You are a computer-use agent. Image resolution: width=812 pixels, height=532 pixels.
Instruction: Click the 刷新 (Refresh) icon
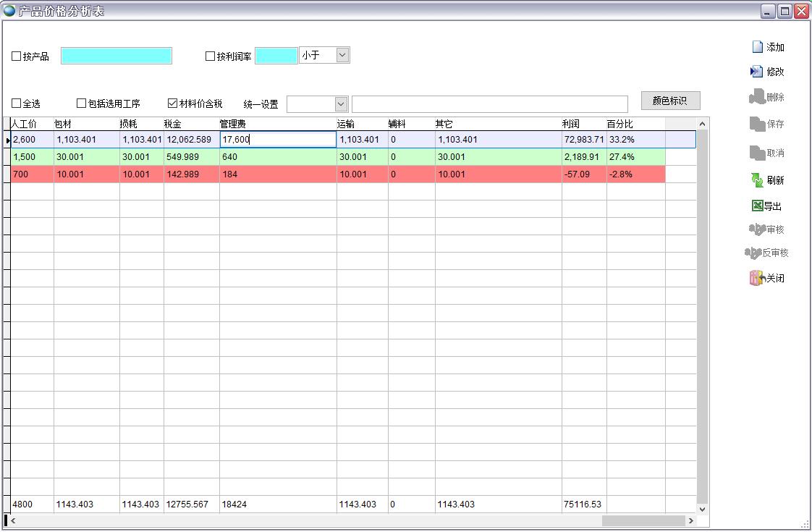pos(757,180)
